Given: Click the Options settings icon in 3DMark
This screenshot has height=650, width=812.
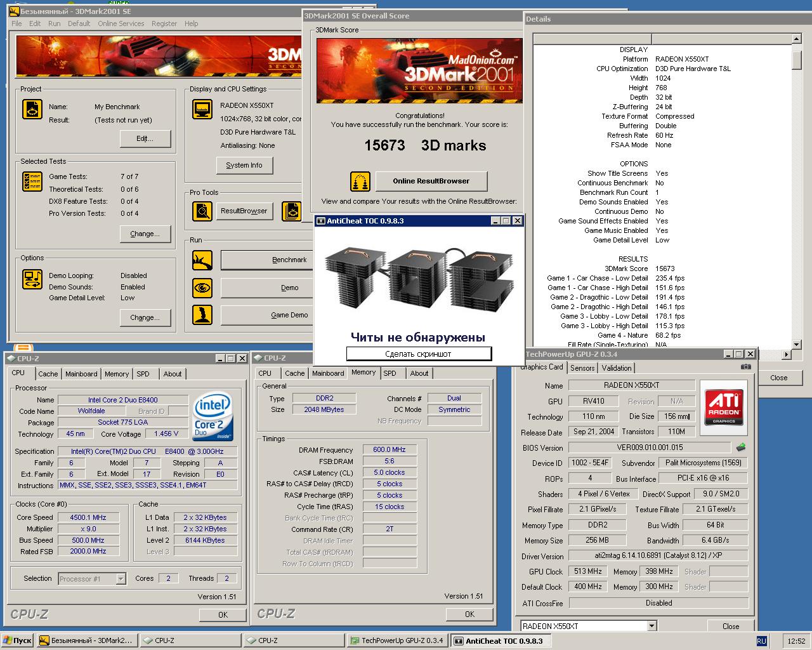Looking at the screenshot, I should tap(32, 279).
